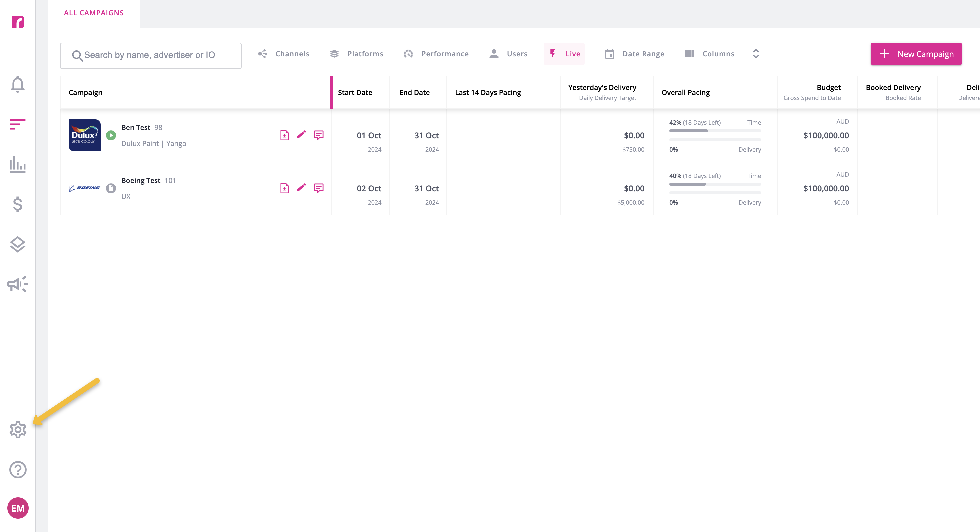Open the Channels filter dropdown

click(283, 54)
